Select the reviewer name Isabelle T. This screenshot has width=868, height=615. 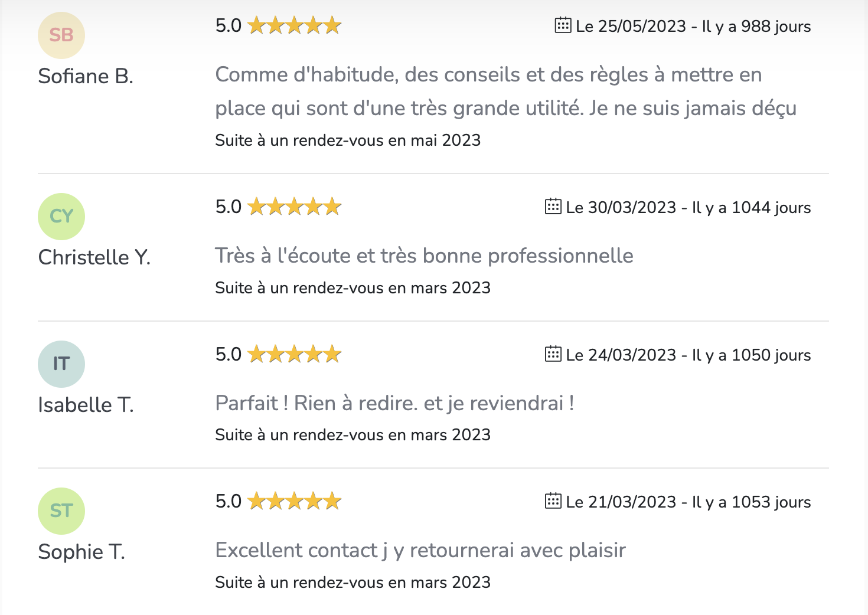86,405
